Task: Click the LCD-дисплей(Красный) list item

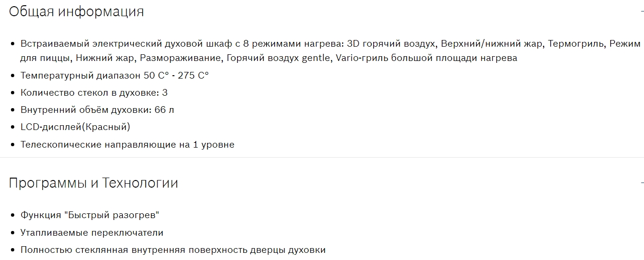Action: (x=75, y=127)
